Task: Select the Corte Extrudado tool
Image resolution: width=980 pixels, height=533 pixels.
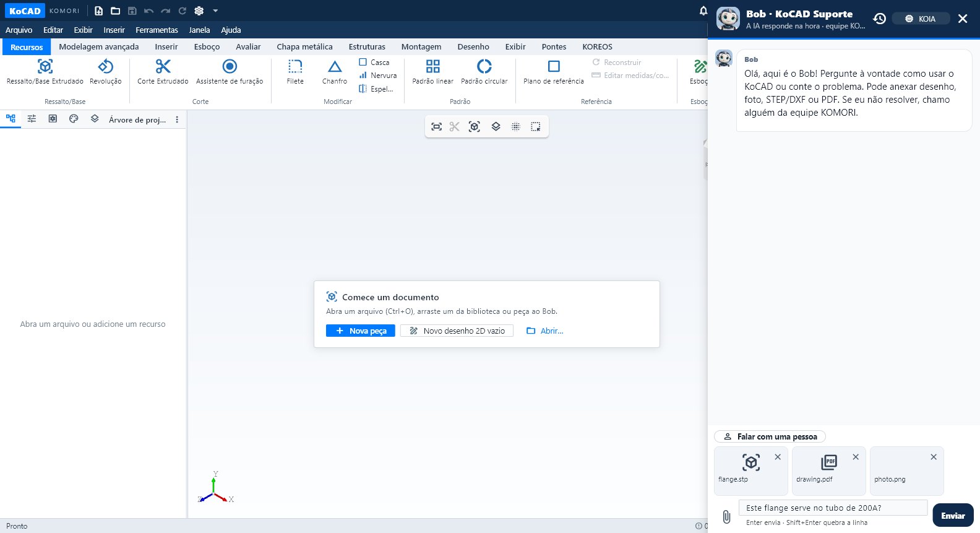Action: coord(163,72)
